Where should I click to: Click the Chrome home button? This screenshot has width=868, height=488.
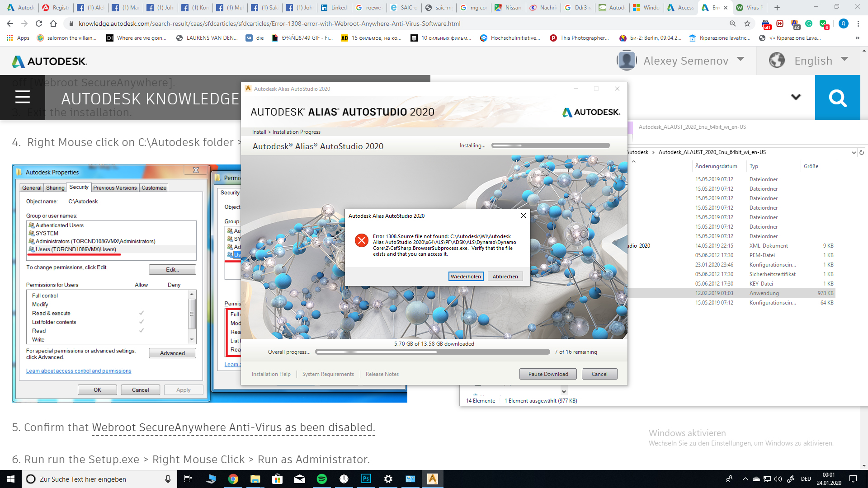coord(53,23)
